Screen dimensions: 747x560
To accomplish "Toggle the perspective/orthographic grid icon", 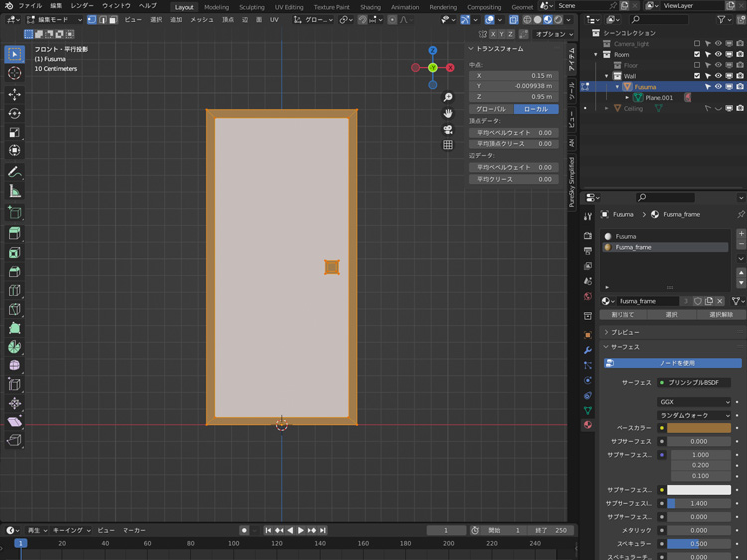I will click(448, 145).
